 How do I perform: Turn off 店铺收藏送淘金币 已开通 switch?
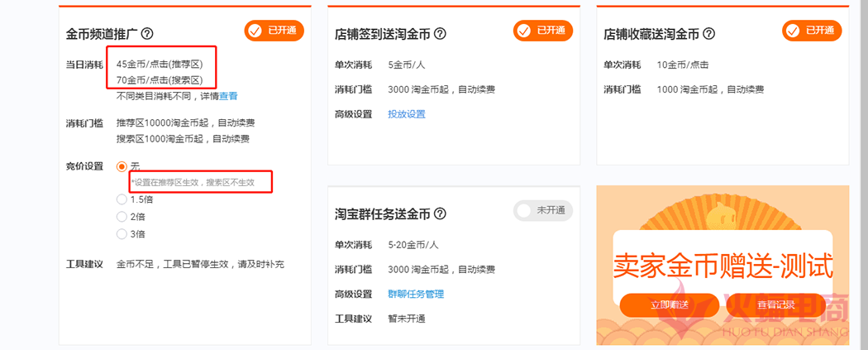[811, 31]
